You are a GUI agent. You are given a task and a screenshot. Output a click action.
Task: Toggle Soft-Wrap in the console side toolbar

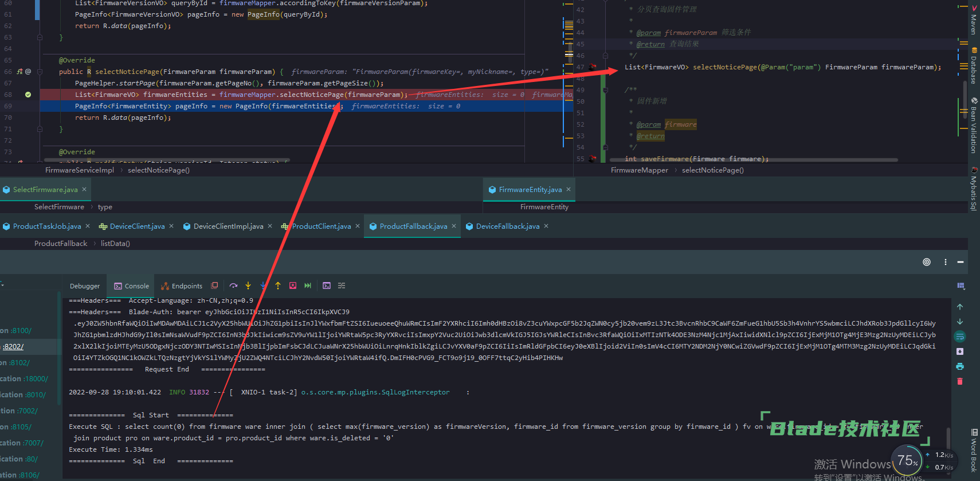pos(960,337)
